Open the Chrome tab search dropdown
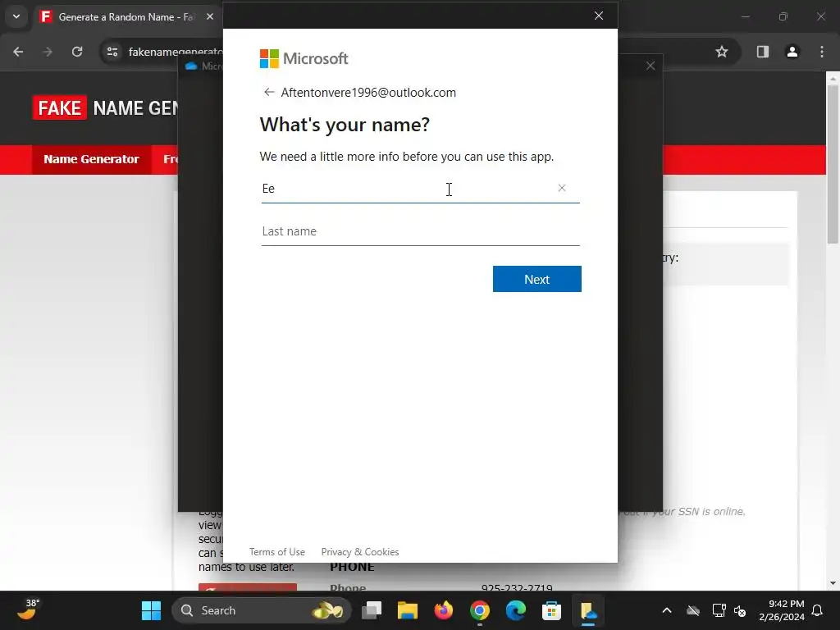 pyautogui.click(x=16, y=16)
